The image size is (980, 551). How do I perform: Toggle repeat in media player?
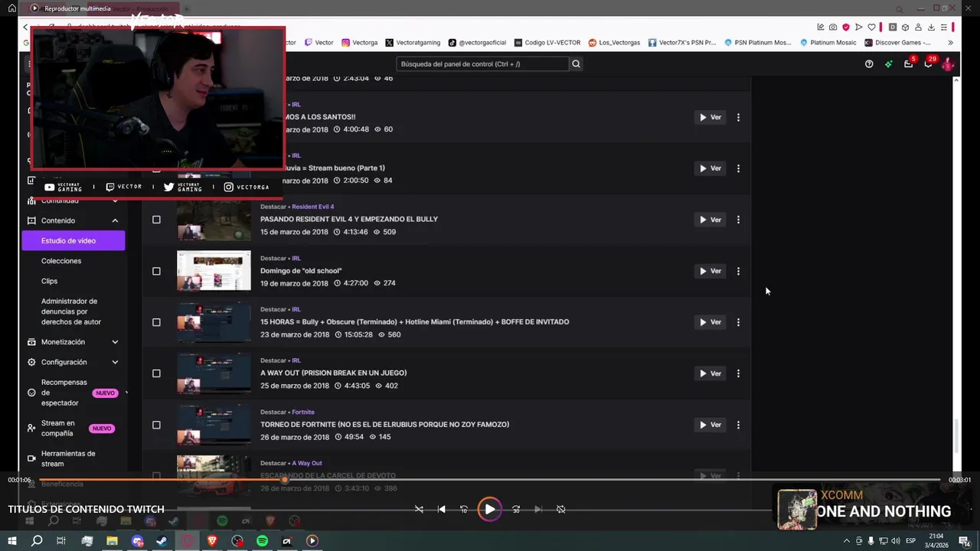(560, 509)
